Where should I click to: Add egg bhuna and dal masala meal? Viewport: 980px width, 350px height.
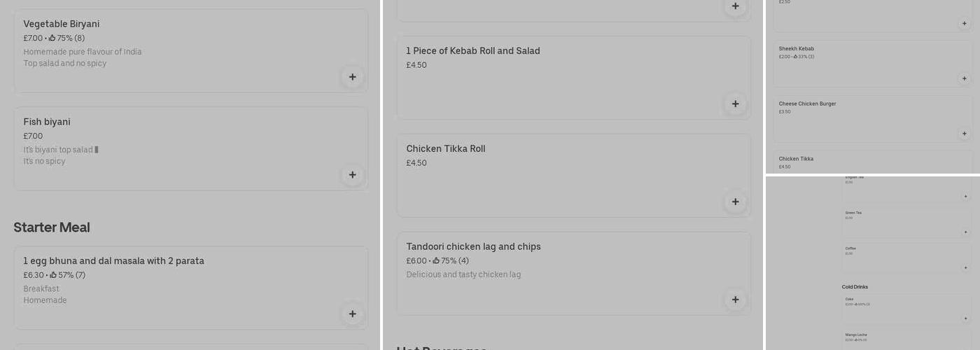point(352,314)
